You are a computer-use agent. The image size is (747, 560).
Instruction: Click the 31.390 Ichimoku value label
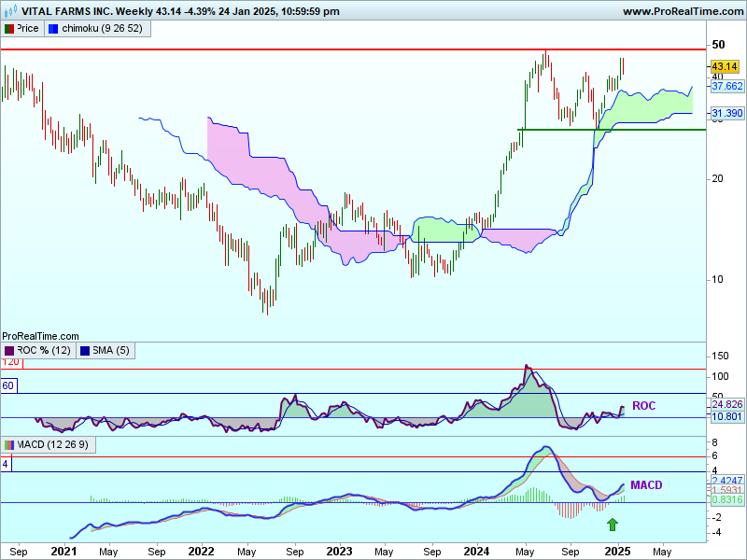click(x=726, y=113)
